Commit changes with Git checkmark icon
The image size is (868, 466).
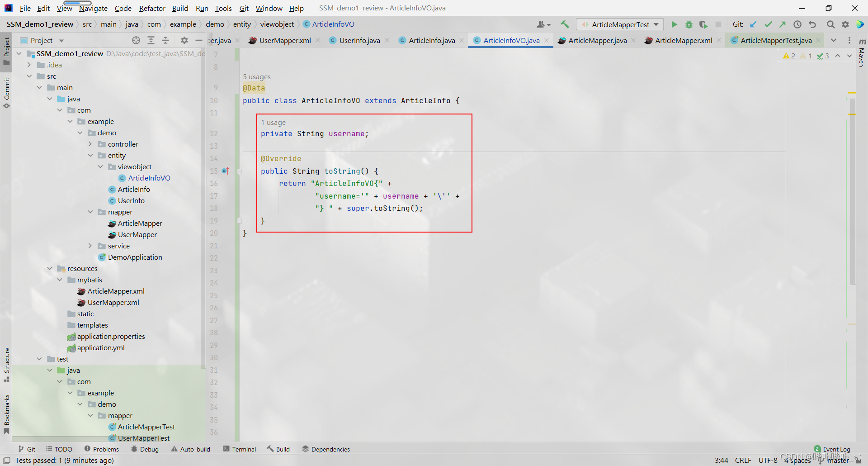[768, 24]
